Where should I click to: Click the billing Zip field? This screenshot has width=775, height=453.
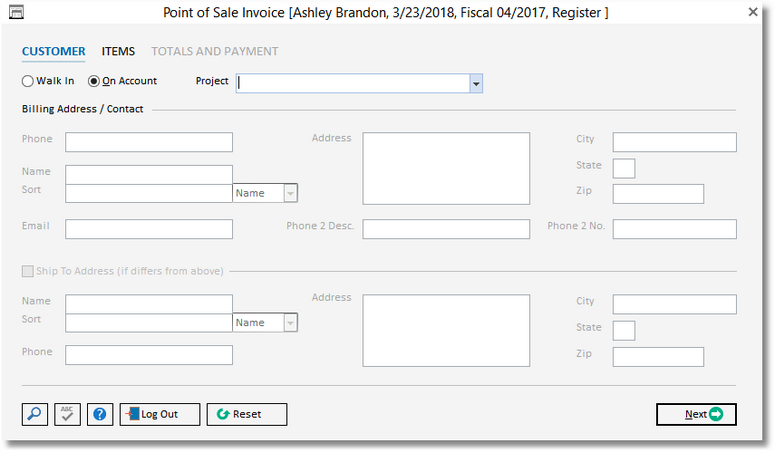(x=658, y=194)
